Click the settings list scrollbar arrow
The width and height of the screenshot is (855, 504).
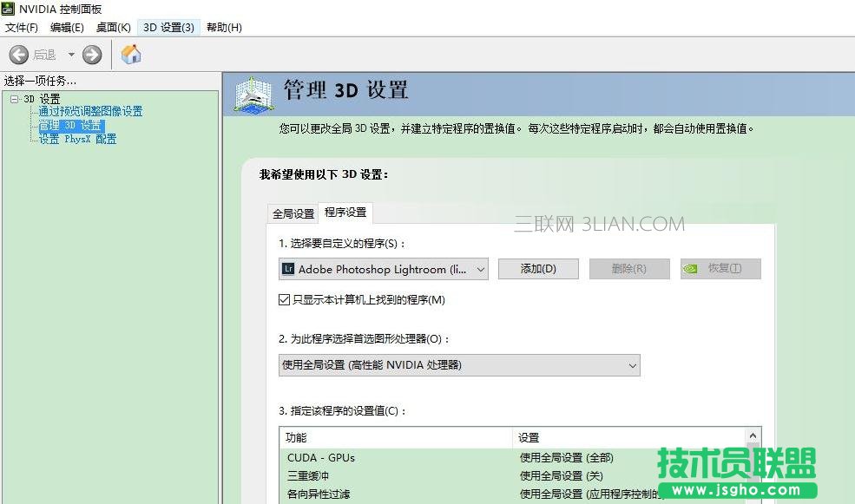tap(753, 435)
